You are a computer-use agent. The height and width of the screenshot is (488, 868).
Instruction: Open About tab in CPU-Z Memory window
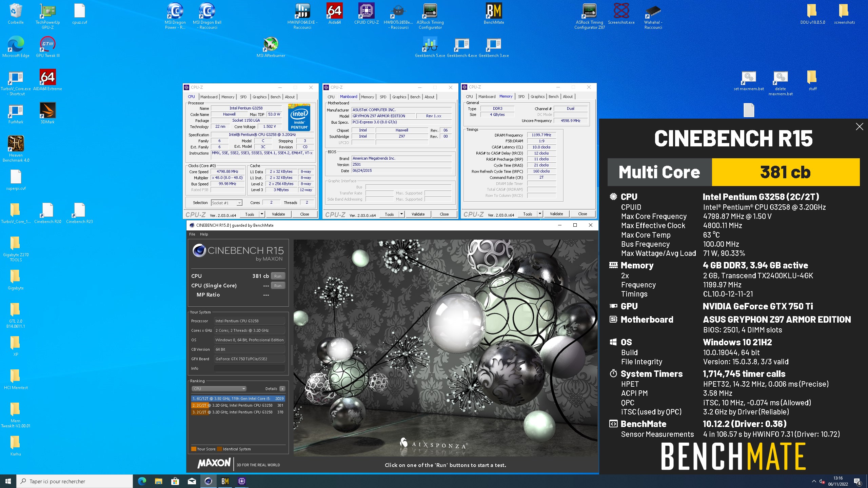(x=568, y=97)
